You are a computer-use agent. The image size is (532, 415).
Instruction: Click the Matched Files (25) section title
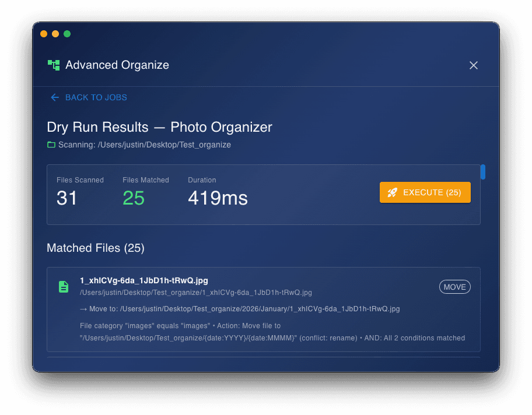pyautogui.click(x=95, y=248)
